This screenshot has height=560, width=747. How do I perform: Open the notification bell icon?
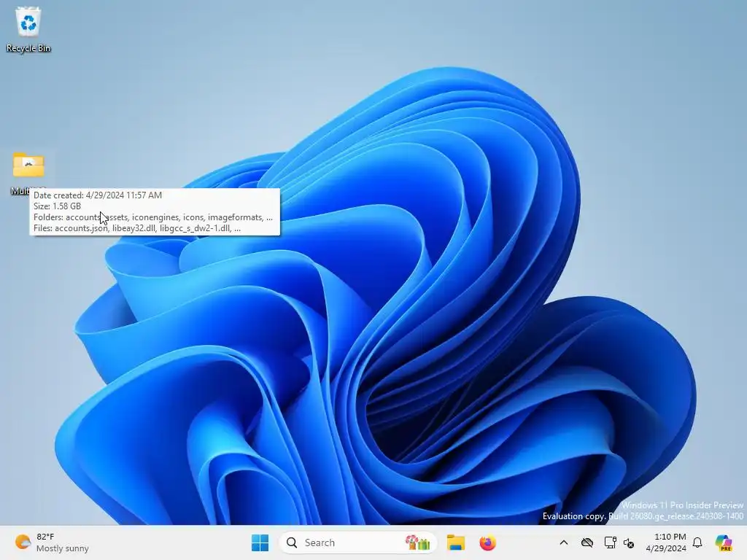point(697,542)
